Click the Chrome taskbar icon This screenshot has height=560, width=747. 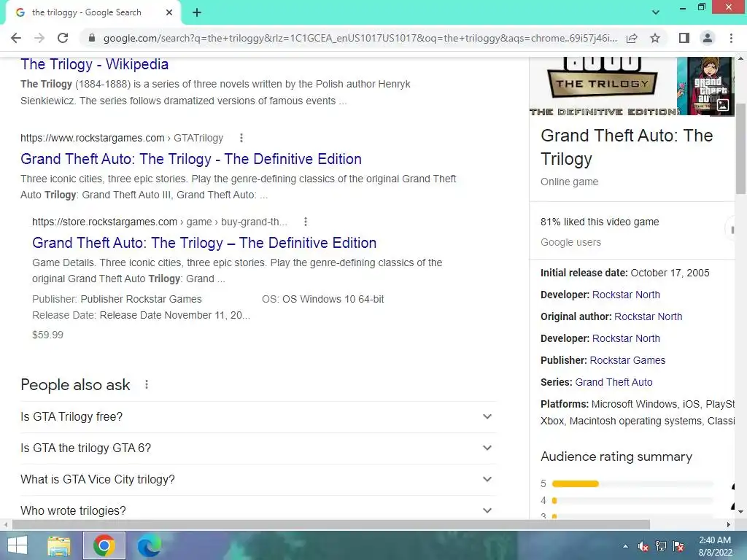tap(104, 545)
